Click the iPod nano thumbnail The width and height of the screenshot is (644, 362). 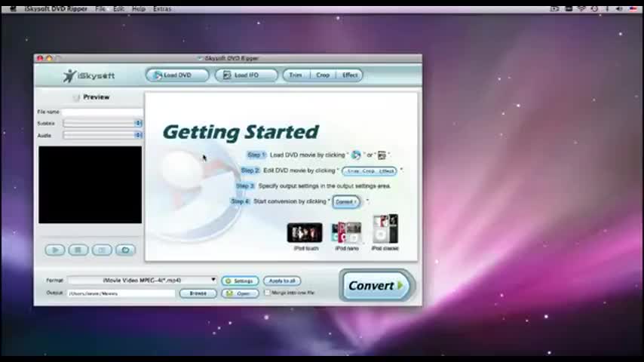pos(347,232)
